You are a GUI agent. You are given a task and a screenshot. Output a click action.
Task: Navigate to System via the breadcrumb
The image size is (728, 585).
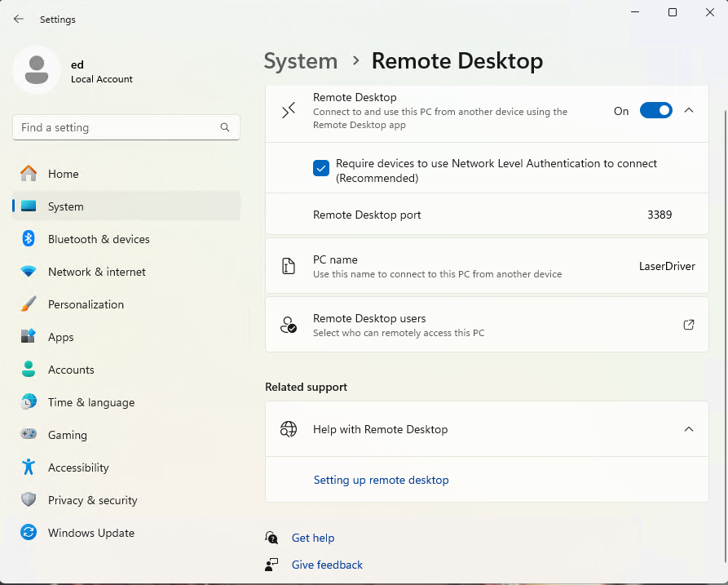[x=300, y=60]
